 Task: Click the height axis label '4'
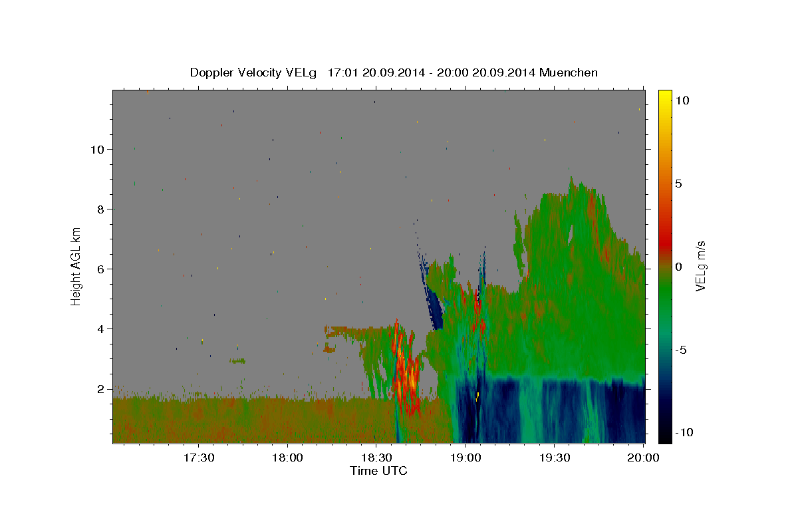(101, 329)
